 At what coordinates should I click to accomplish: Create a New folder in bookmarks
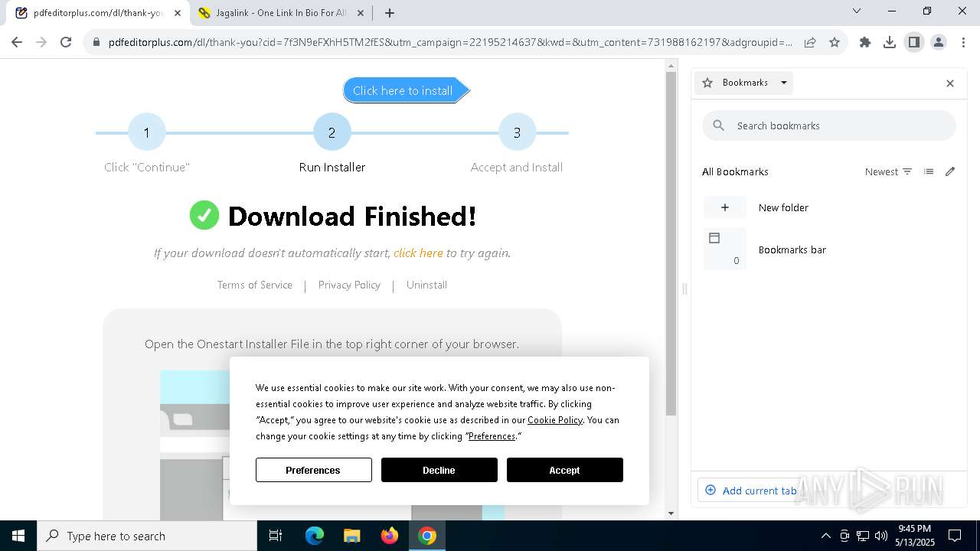(x=829, y=207)
